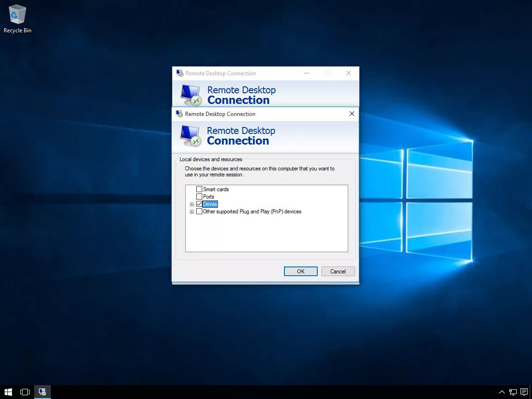Image resolution: width=532 pixels, height=399 pixels.
Task: Show hidden system tray icons
Action: (x=502, y=392)
